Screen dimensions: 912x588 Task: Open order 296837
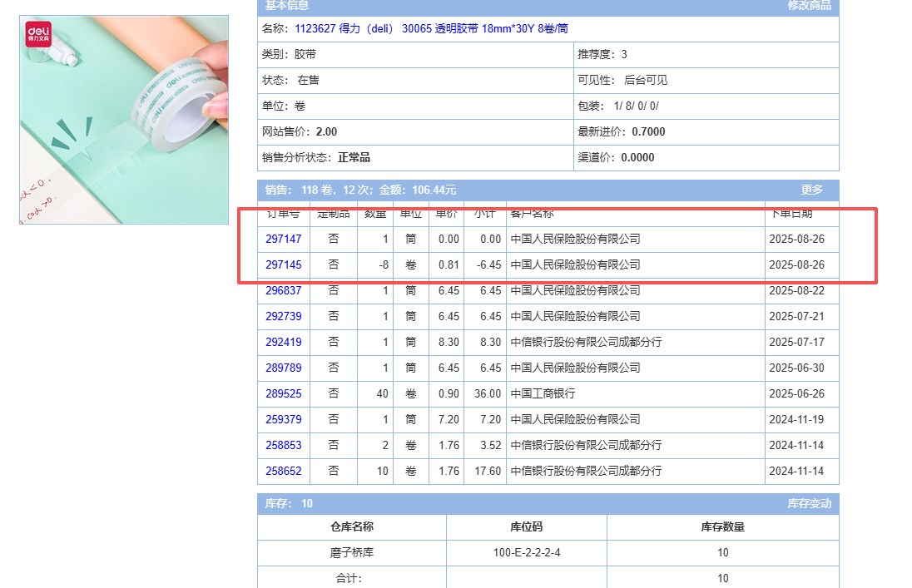[284, 290]
